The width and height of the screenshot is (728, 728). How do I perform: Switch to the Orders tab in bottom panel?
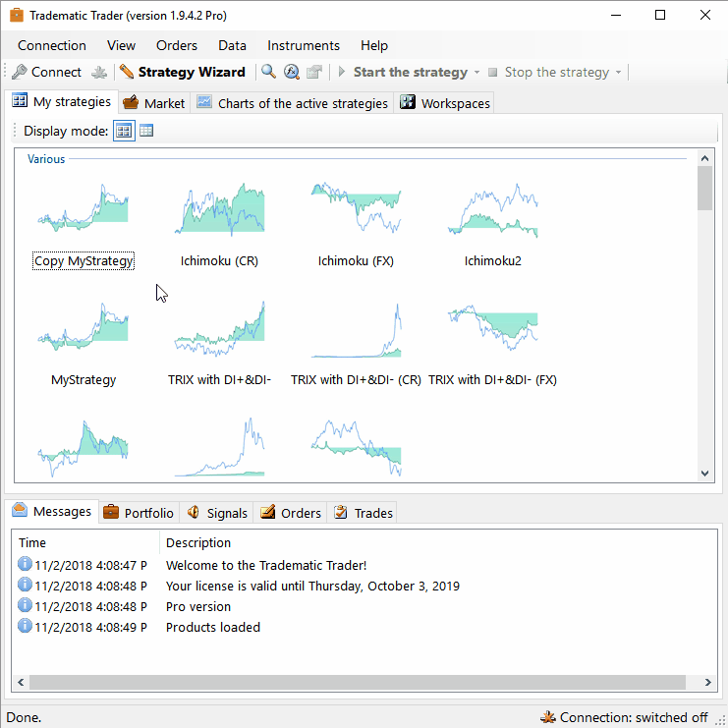[291, 513]
